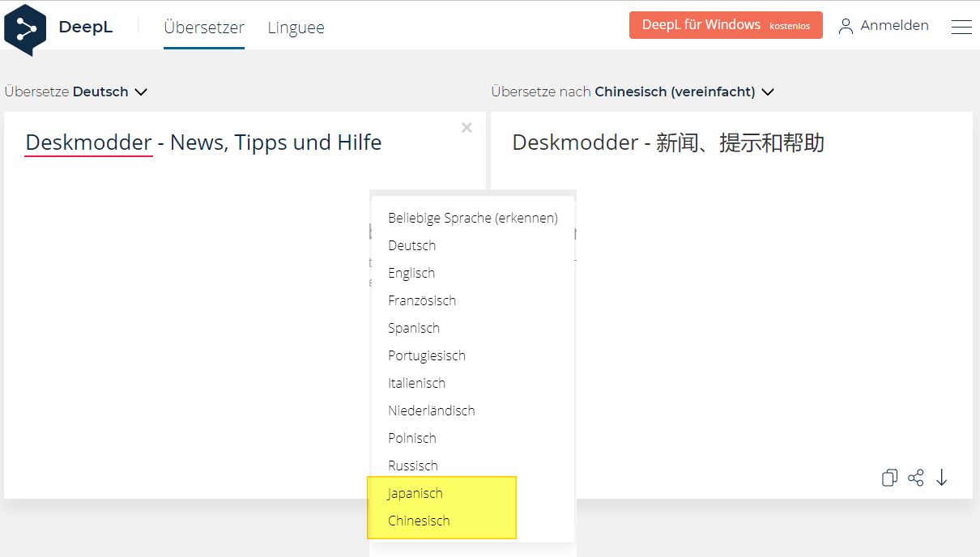
Task: Click the Anmelden login link
Action: coord(894,26)
